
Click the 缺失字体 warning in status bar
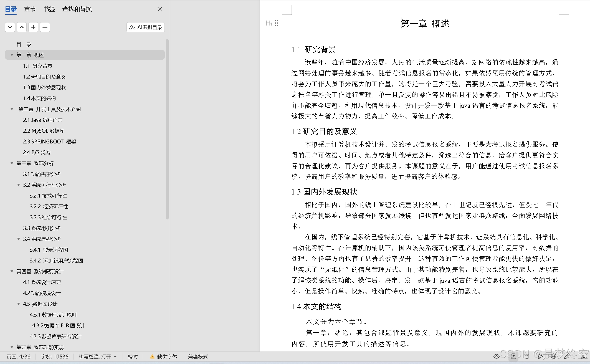coord(164,357)
